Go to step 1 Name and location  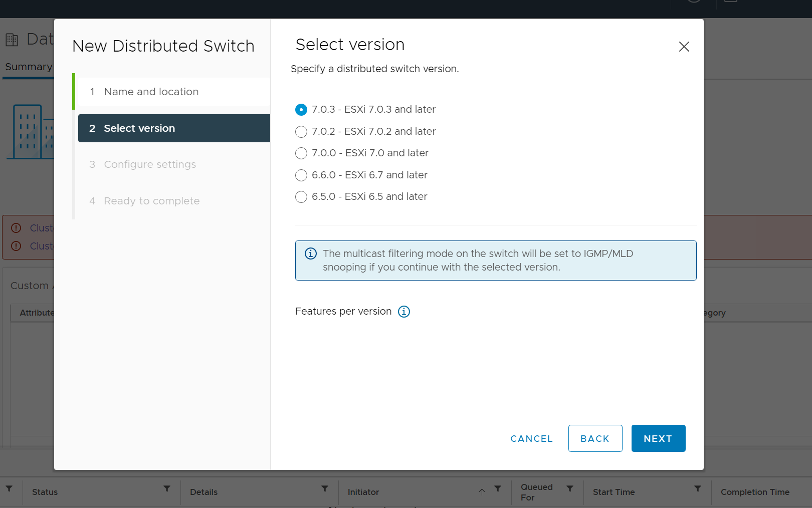tap(174, 92)
